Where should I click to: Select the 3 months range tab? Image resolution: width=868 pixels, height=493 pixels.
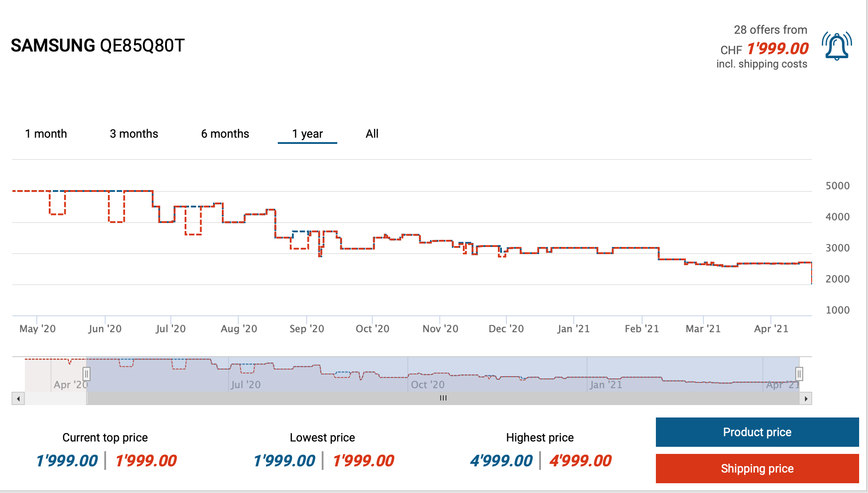click(x=134, y=134)
